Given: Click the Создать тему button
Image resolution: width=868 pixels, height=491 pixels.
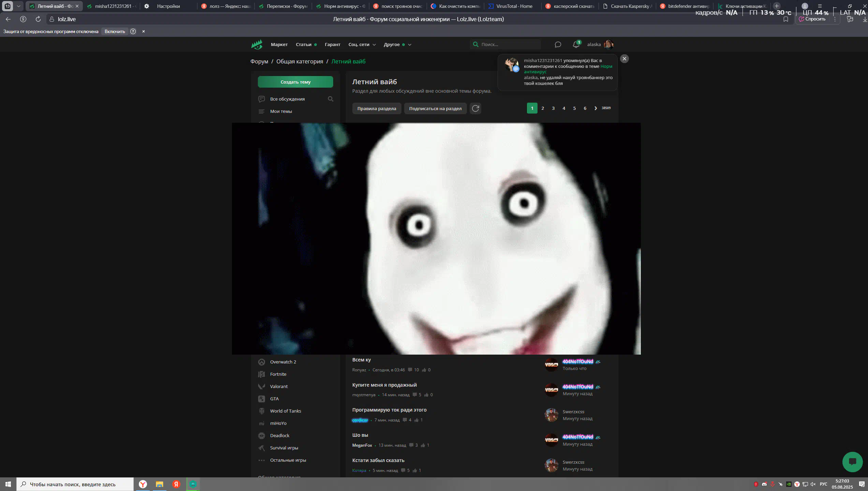Looking at the screenshot, I should [295, 82].
